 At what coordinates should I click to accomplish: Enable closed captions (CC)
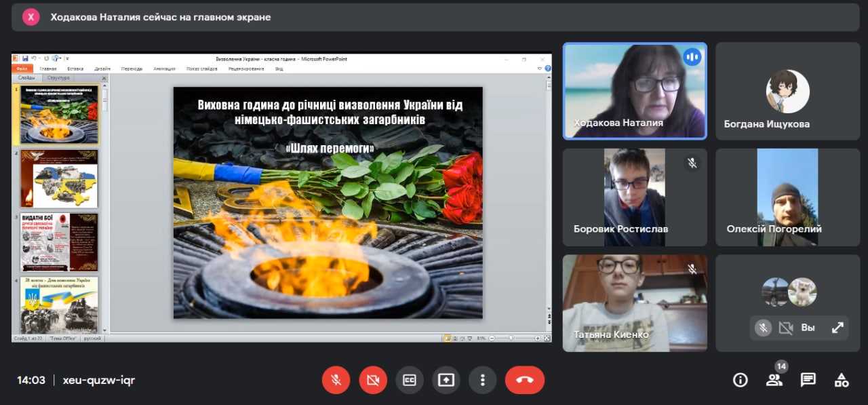[409, 380]
